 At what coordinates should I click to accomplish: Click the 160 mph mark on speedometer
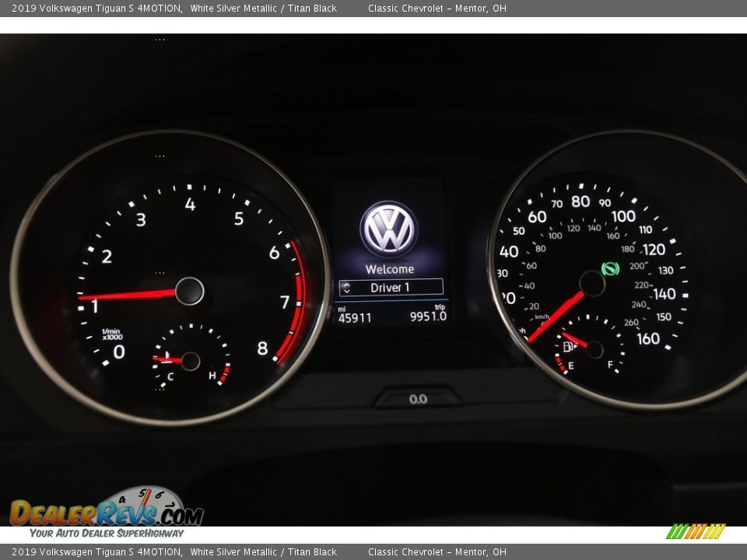pyautogui.click(x=648, y=338)
